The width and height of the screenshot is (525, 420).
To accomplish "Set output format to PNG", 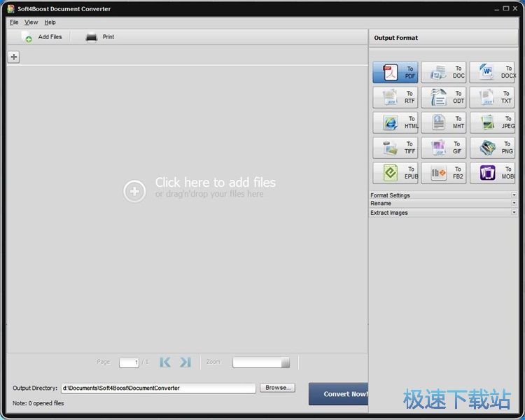I will 492,148.
